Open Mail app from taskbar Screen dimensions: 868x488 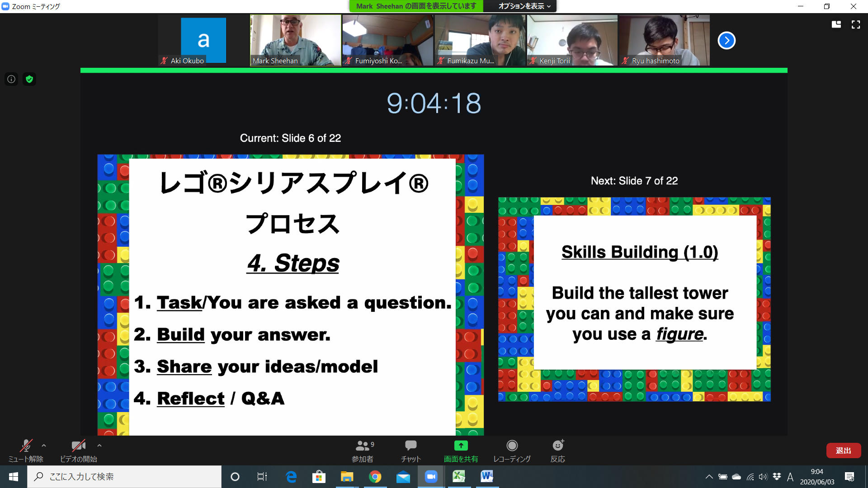(x=403, y=477)
